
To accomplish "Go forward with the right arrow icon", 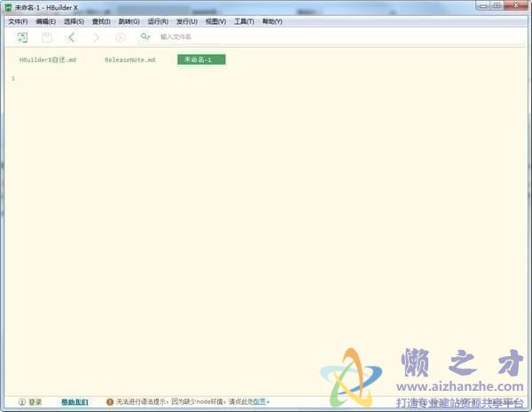I will click(96, 37).
